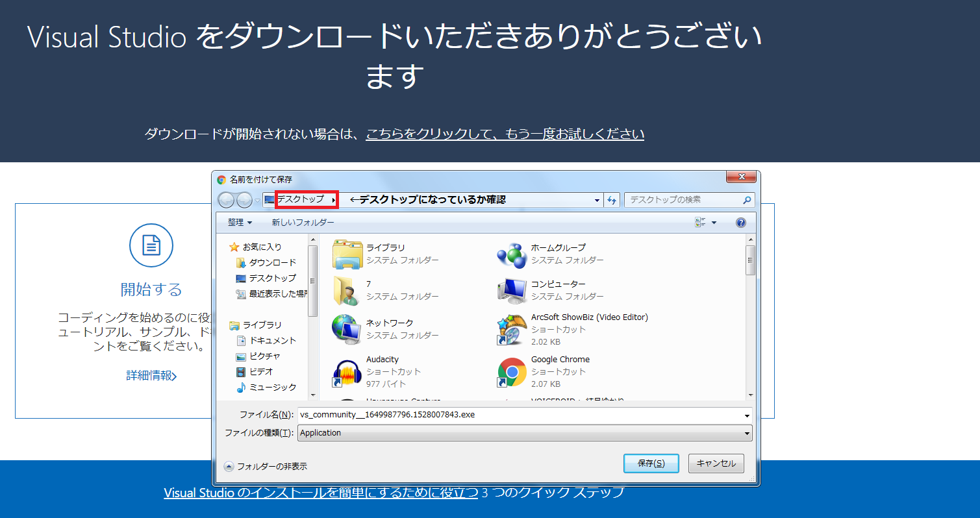Open ドキュメント library in the navigation pane
The width and height of the screenshot is (980, 518).
tap(266, 340)
